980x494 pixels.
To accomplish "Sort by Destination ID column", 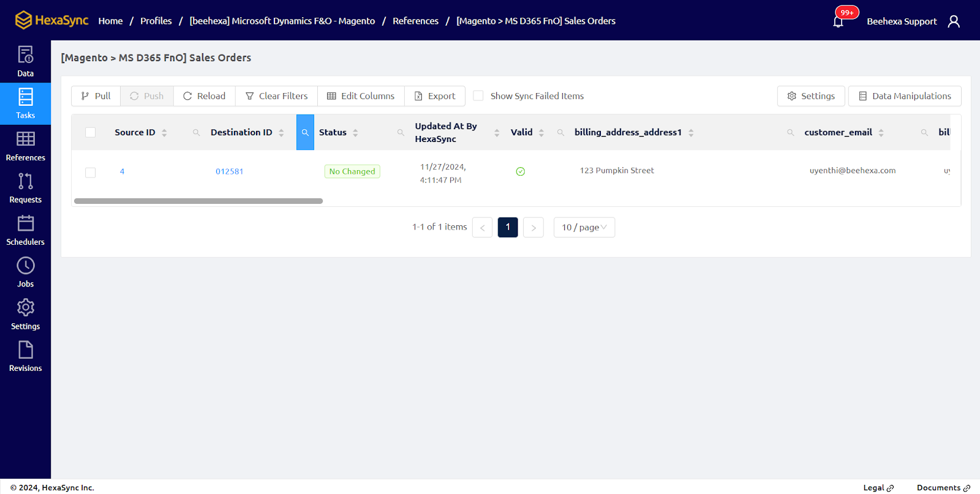I will pos(281,132).
